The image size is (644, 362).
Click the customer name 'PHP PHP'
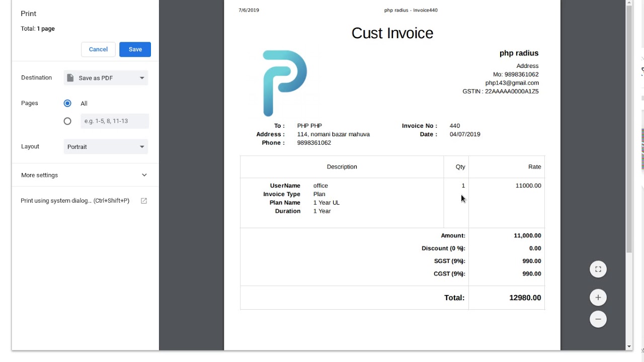309,126
